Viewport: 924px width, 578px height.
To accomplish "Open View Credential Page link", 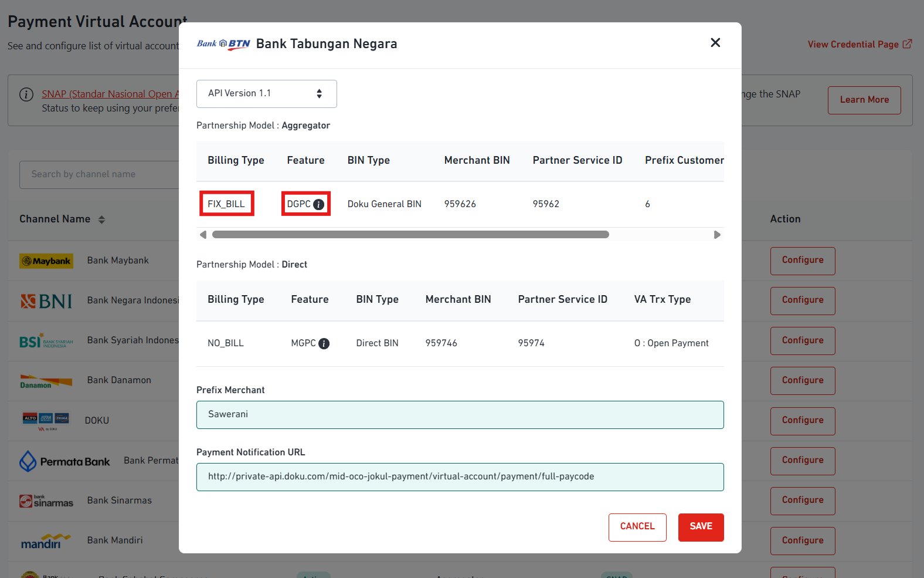I will 859,45.
